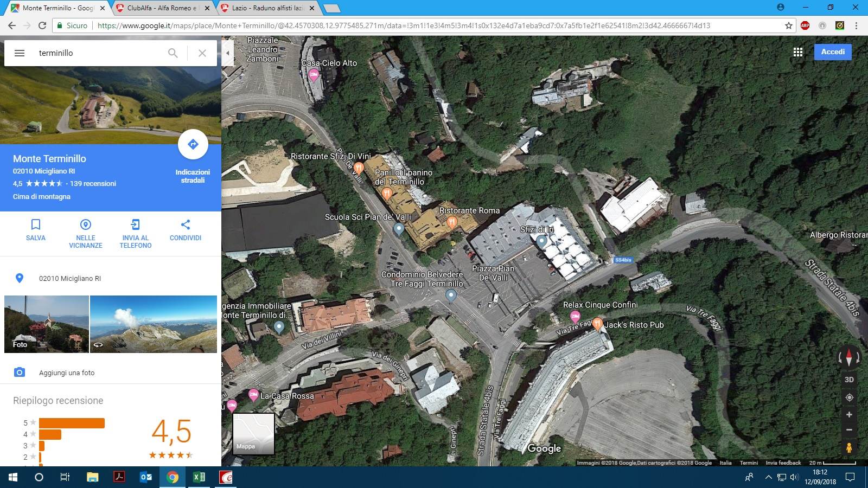
Task: Get directions via Indicazioni stradali button
Action: [193, 144]
